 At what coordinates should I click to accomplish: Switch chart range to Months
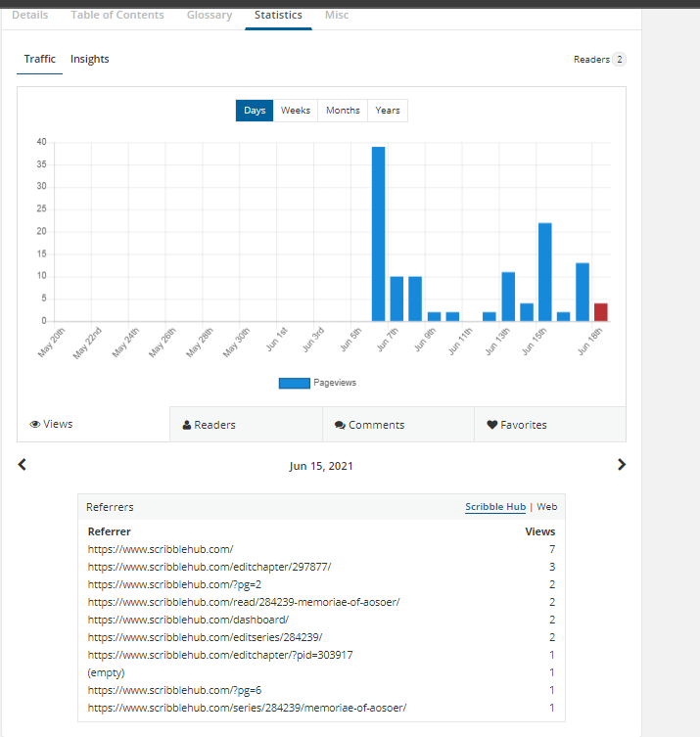tap(343, 111)
